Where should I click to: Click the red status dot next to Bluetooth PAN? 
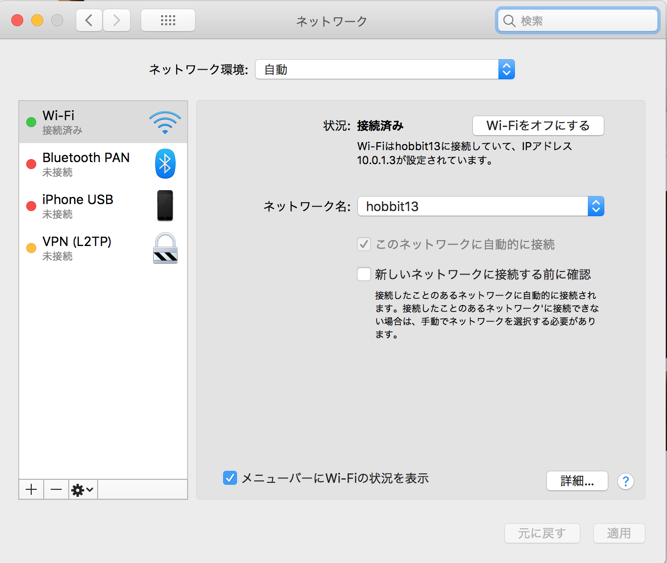tap(31, 164)
